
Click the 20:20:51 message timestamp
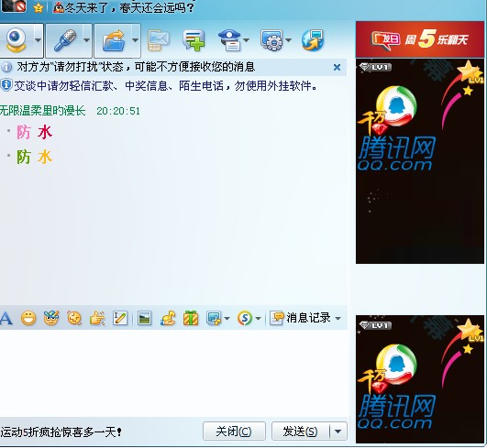coord(118,111)
